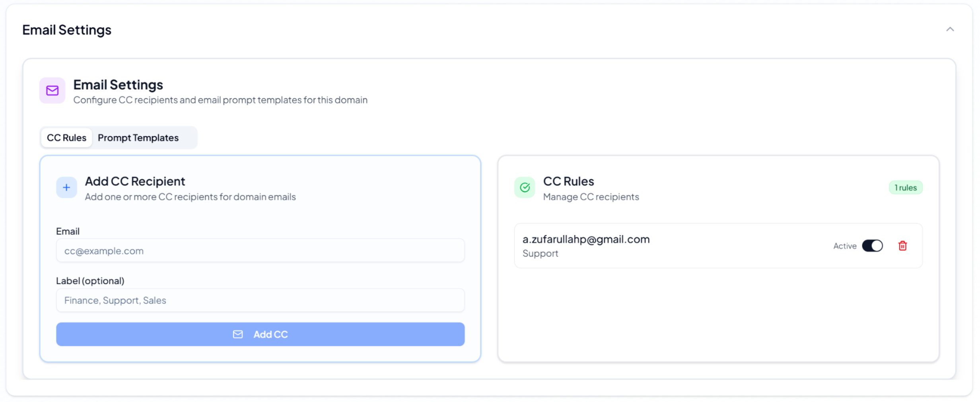Click the purple envelope icon
Image resolution: width=980 pixels, height=402 pixels.
pyautogui.click(x=52, y=91)
